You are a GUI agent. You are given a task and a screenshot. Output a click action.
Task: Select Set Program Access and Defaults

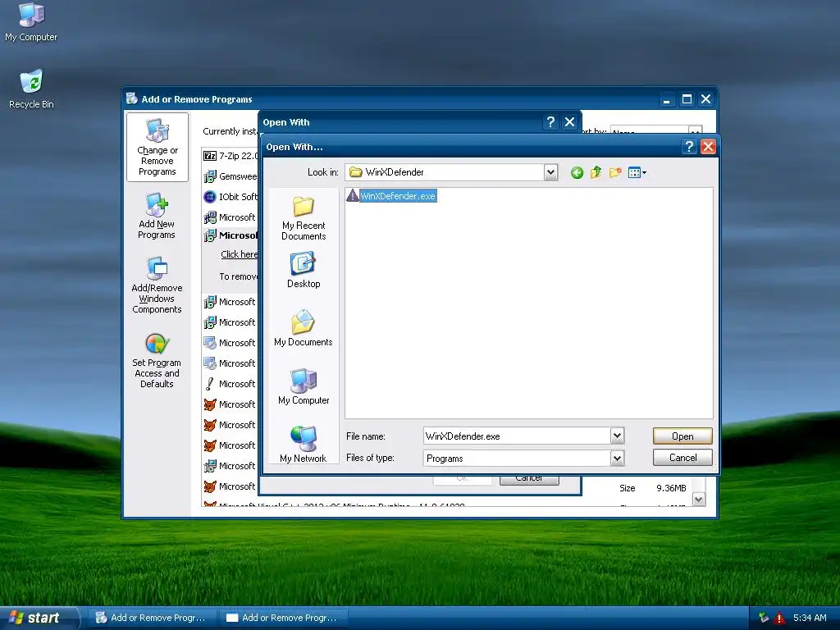pyautogui.click(x=157, y=361)
